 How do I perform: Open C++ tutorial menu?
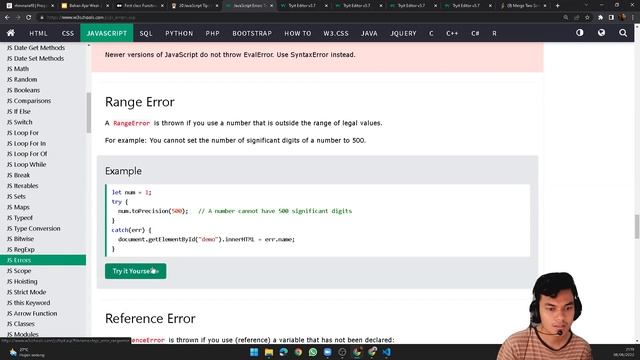tap(452, 33)
